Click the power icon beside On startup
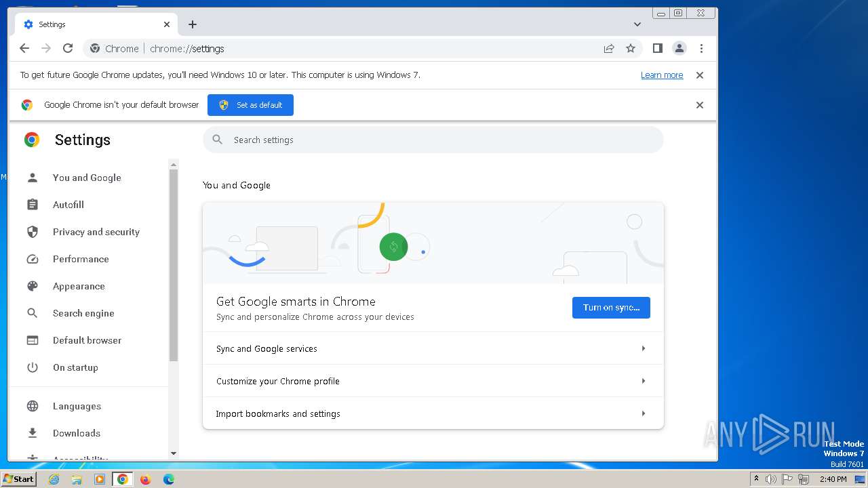This screenshot has width=868, height=488. pos(32,367)
